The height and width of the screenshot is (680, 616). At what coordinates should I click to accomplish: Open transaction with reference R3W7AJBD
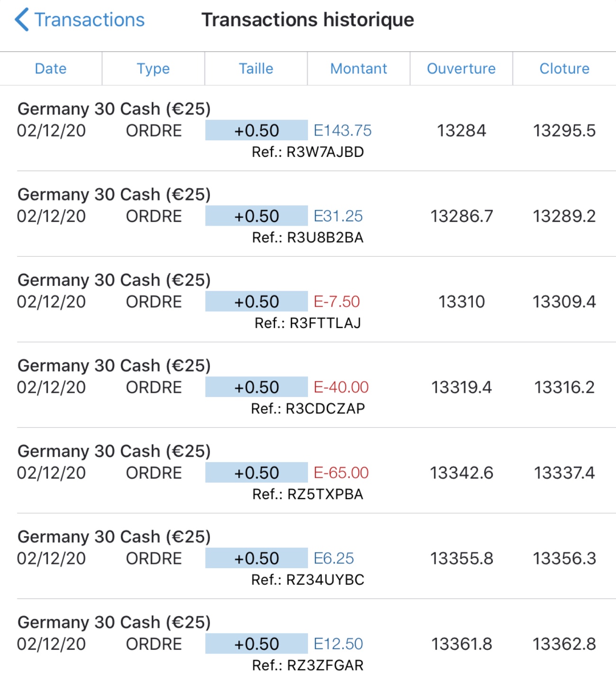308,152
